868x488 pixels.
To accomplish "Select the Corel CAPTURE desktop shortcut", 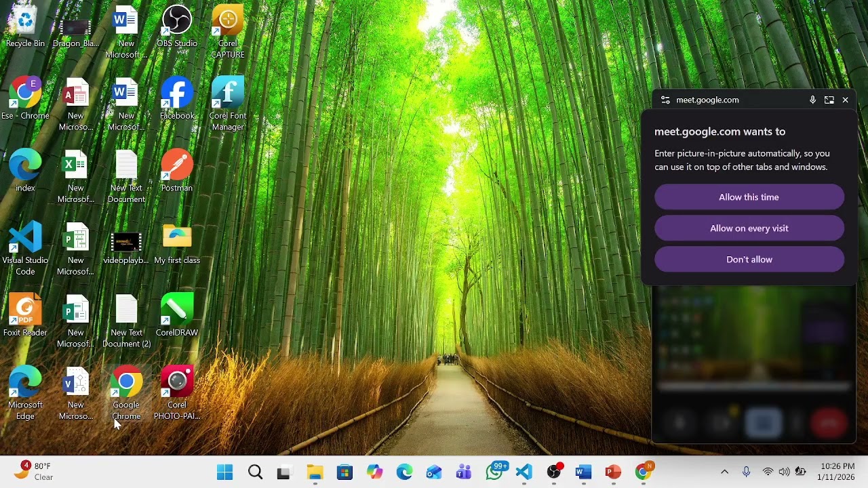I will pyautogui.click(x=228, y=33).
